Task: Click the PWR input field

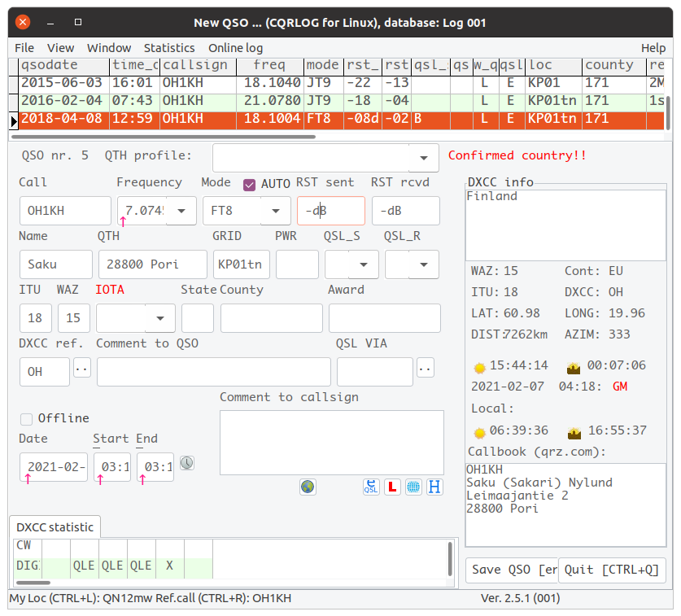Action: coord(297,264)
